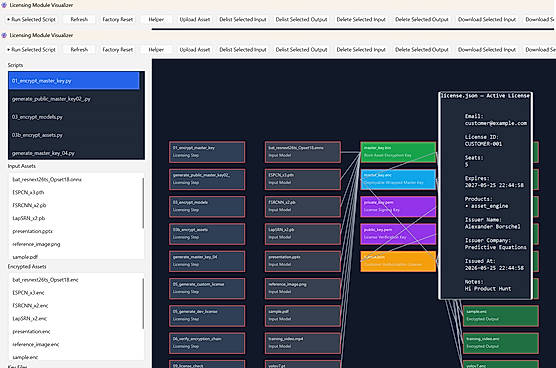Click the 03b_encrypt_assets Licensing Step node
The height and width of the screenshot is (368, 556).
pyautogui.click(x=207, y=234)
